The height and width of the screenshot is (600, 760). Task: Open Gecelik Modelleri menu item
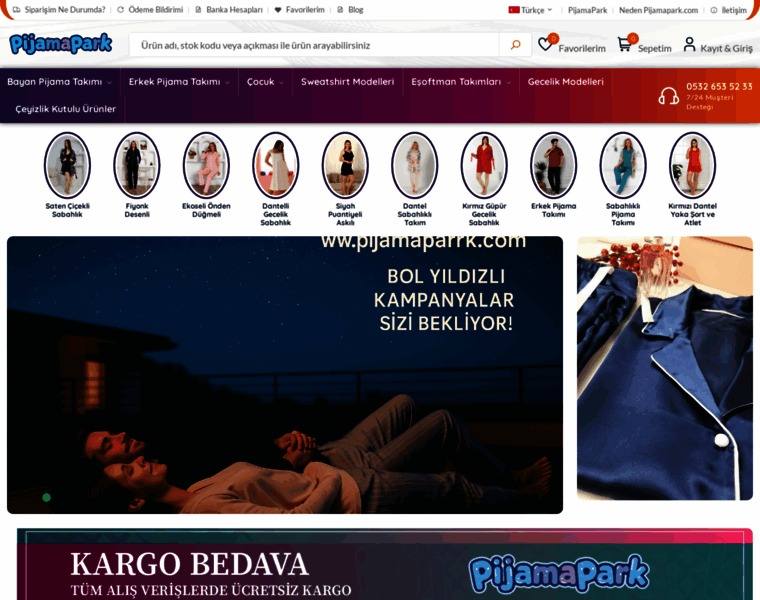point(566,82)
